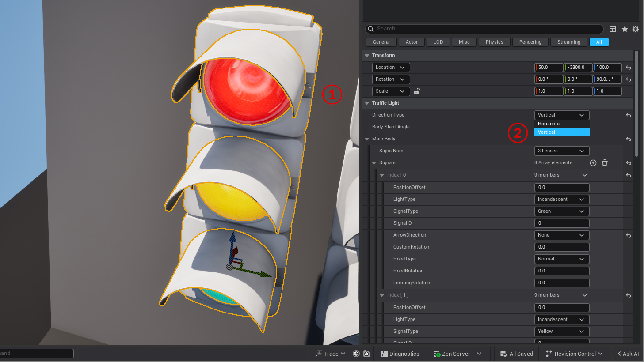Click the circular stats icon beside Trace
This screenshot has height=362, width=644.
click(x=356, y=354)
